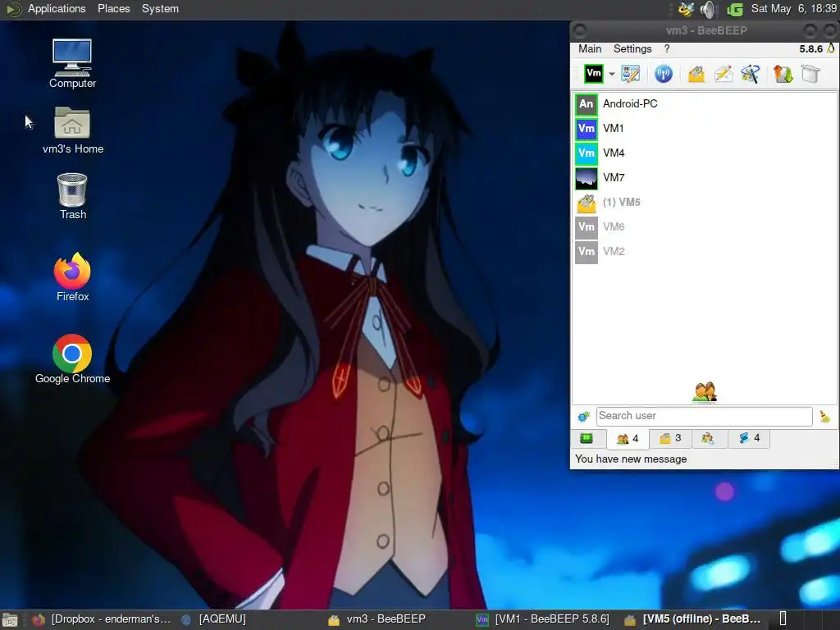Open the yellow envelope chat icon in toolbar
Screen dimensions: 840x630
tap(696, 74)
